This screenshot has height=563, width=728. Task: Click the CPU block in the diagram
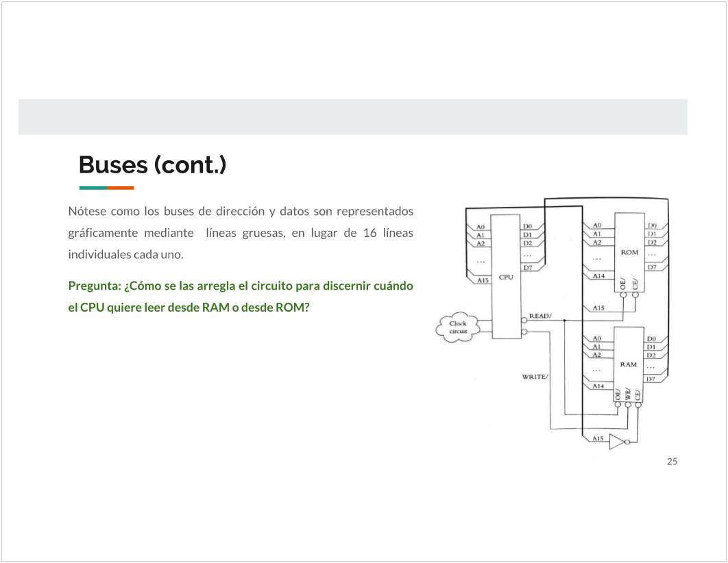tap(506, 277)
